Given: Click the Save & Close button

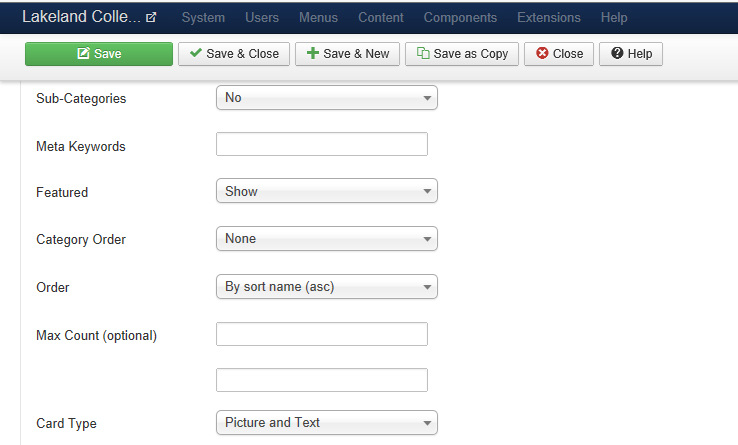Looking at the screenshot, I should [x=235, y=54].
